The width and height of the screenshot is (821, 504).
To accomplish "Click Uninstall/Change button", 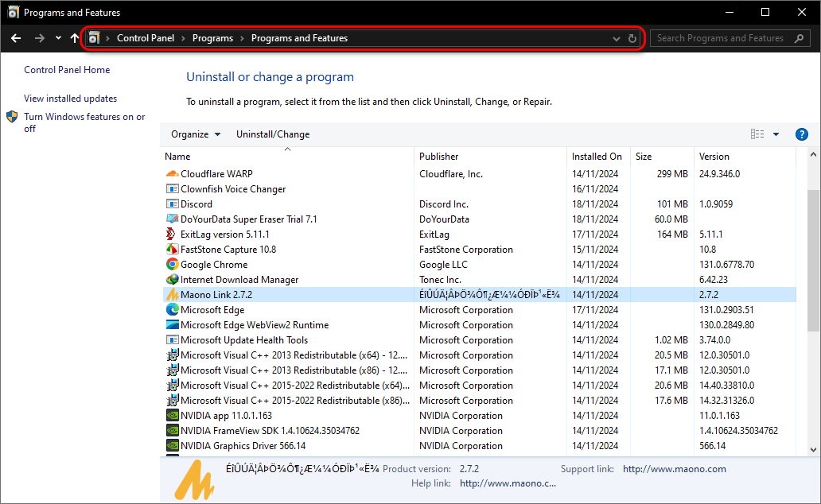I will click(273, 134).
